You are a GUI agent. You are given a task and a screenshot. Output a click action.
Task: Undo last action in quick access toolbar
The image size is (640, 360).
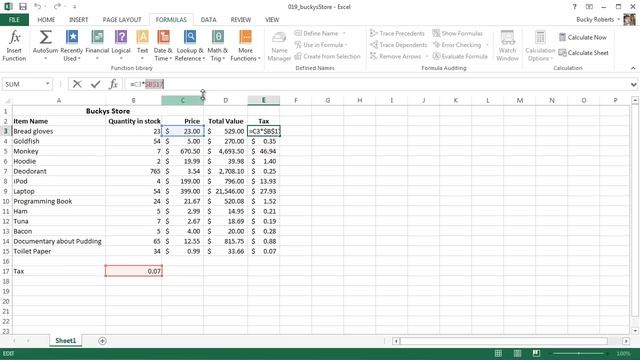point(38,7)
